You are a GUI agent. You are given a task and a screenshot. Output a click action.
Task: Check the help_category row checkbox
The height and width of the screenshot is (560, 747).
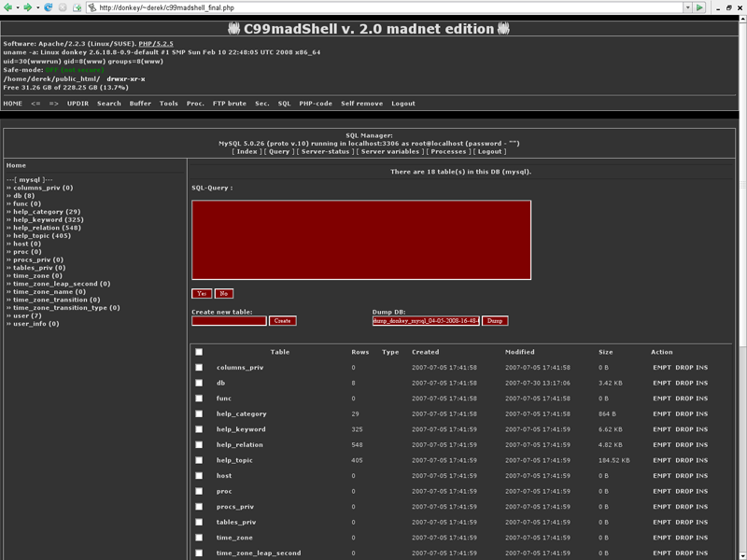pyautogui.click(x=199, y=413)
